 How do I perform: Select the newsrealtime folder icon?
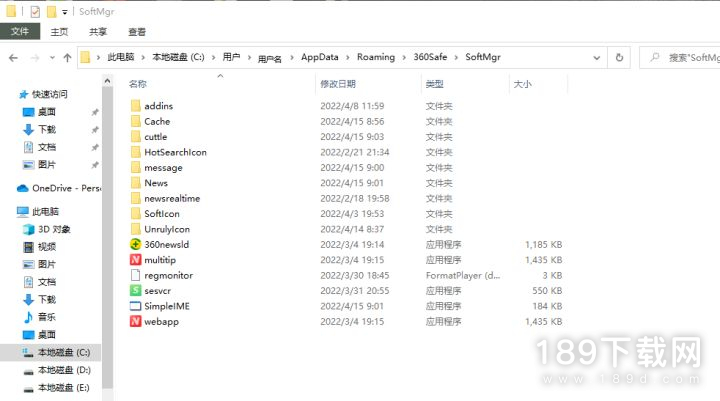tap(135, 198)
